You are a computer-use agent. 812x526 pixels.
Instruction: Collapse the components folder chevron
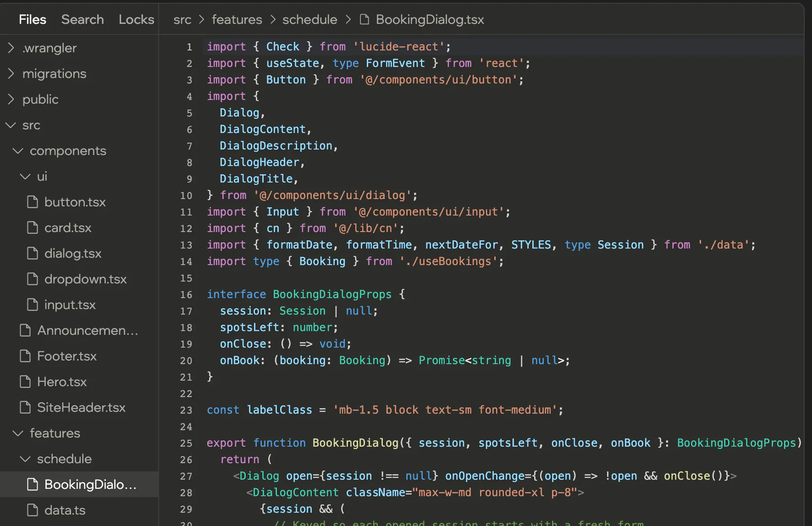click(x=18, y=150)
